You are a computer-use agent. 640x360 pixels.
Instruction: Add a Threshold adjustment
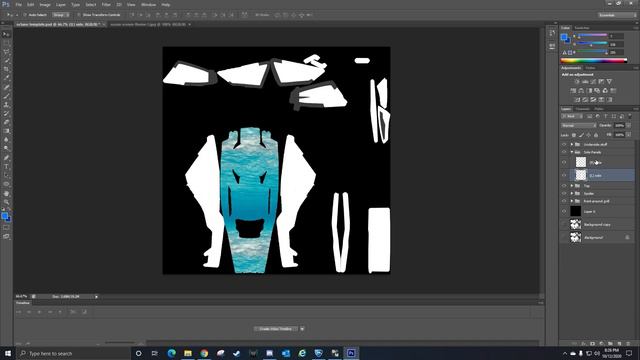[593, 100]
